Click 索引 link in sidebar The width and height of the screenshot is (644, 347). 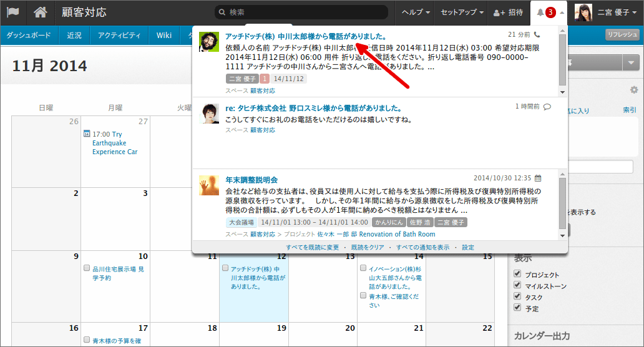pos(630,110)
